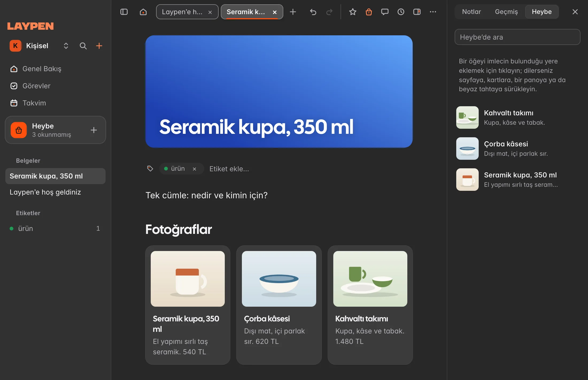Open comments speech bubble icon
The width and height of the screenshot is (588, 380).
385,12
